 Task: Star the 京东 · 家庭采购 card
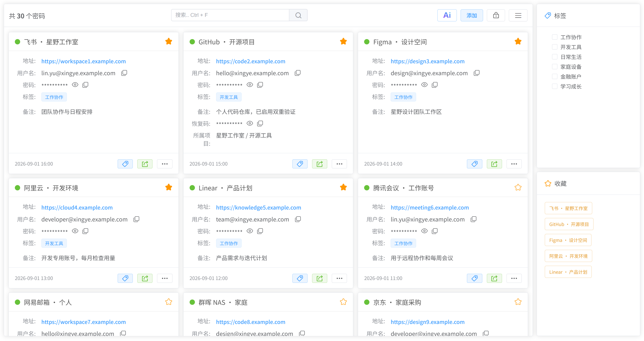tap(518, 302)
